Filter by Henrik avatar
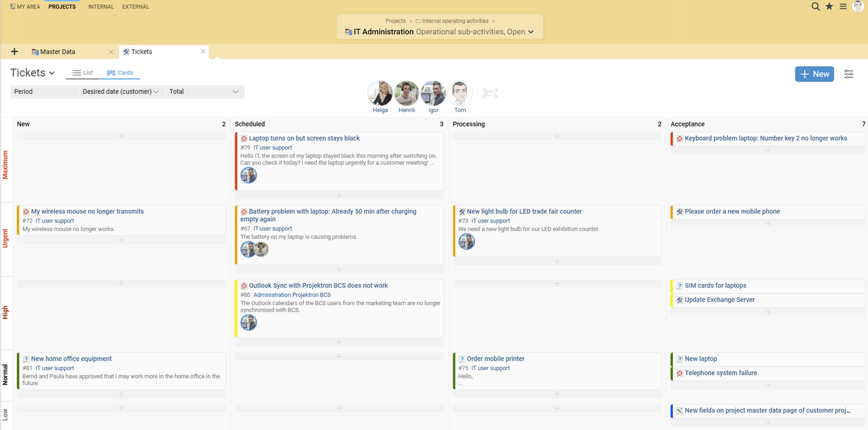This screenshot has width=868, height=430. tap(407, 94)
